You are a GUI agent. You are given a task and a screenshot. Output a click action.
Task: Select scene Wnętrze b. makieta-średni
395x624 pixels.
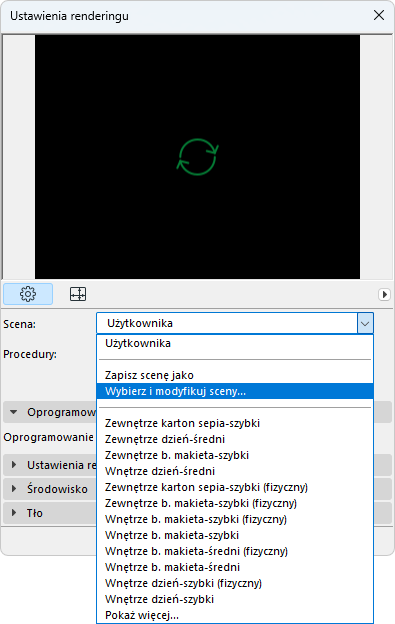pos(235,567)
